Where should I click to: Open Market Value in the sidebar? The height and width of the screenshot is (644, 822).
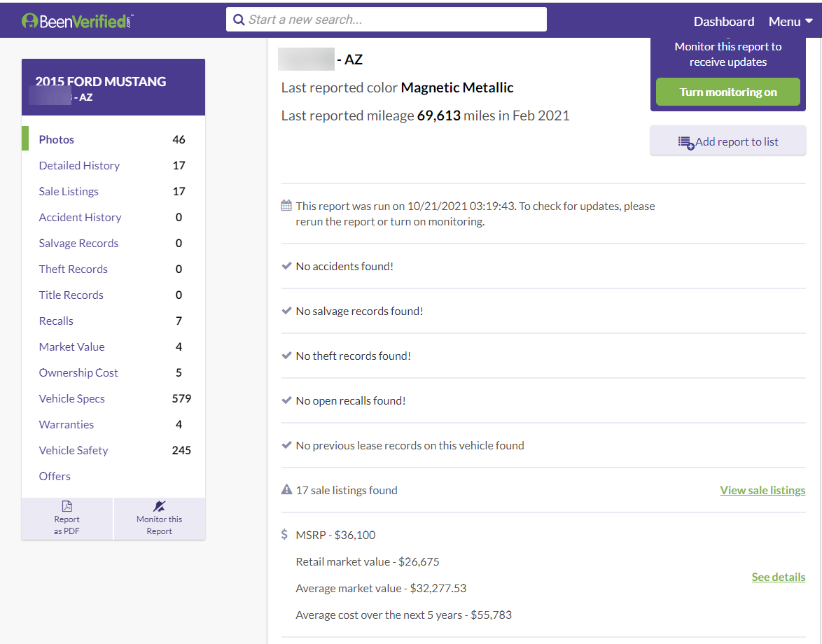tap(71, 346)
